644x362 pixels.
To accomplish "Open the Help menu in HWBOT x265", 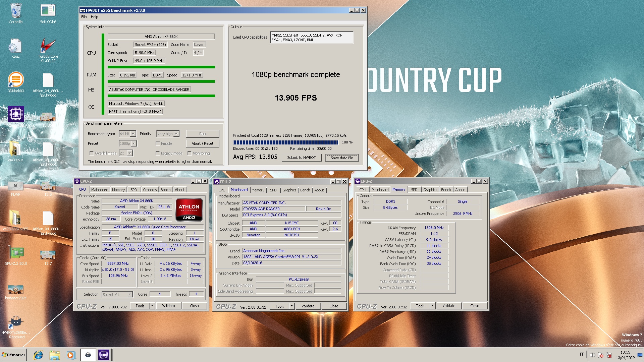I will 95,17.
